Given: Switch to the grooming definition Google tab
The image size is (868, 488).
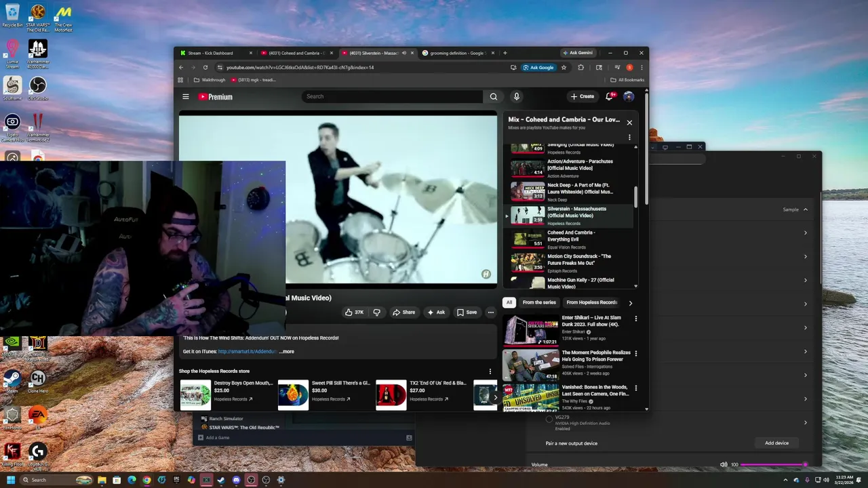Looking at the screenshot, I should coord(457,53).
